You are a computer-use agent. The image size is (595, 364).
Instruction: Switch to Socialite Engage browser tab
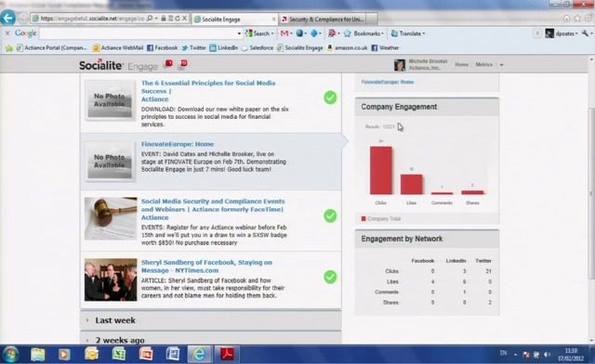(x=234, y=19)
